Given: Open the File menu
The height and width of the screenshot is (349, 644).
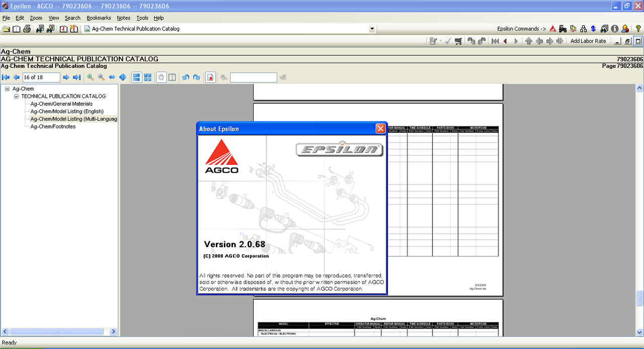Looking at the screenshot, I should [6, 18].
